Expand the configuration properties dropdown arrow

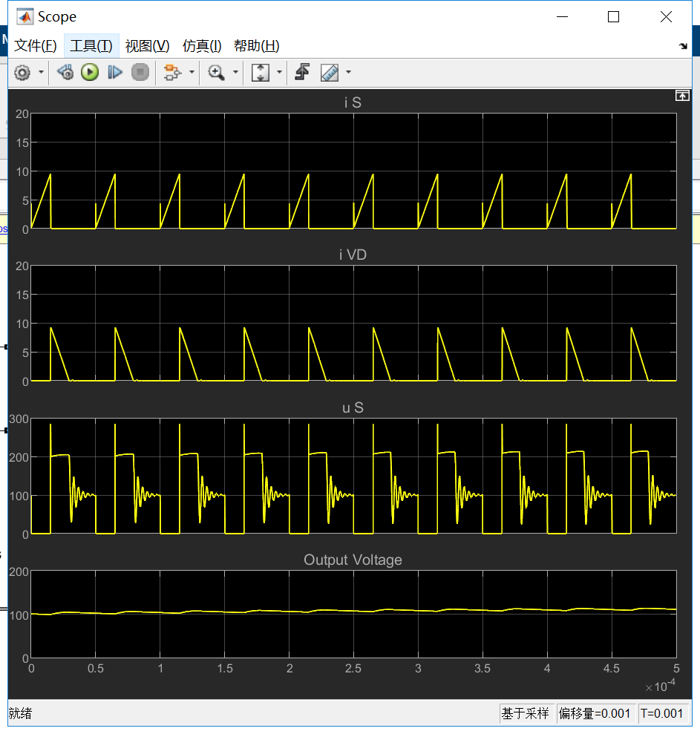coord(42,72)
